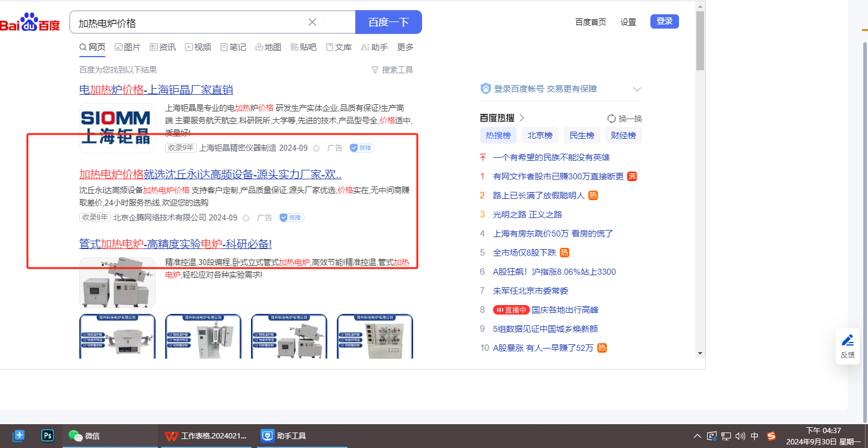Screen dimensions: 868x448
Task: Clear the search box with the X icon
Action: pos(312,22)
